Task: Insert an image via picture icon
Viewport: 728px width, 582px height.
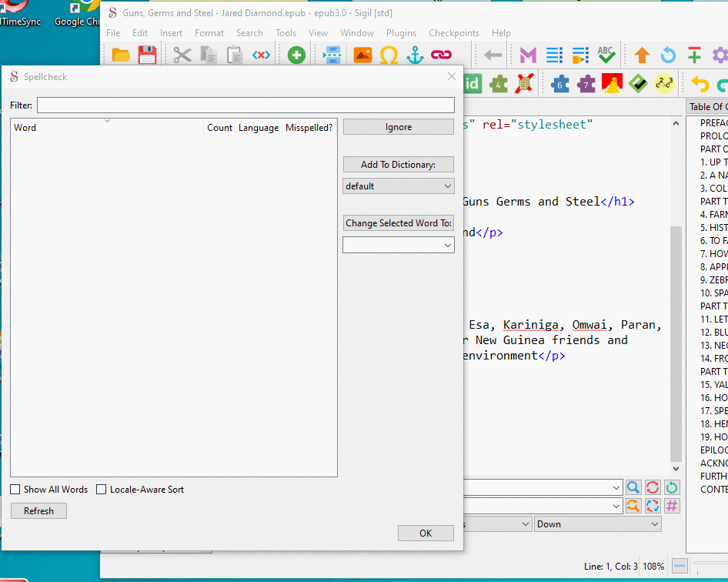Action: 362,55
